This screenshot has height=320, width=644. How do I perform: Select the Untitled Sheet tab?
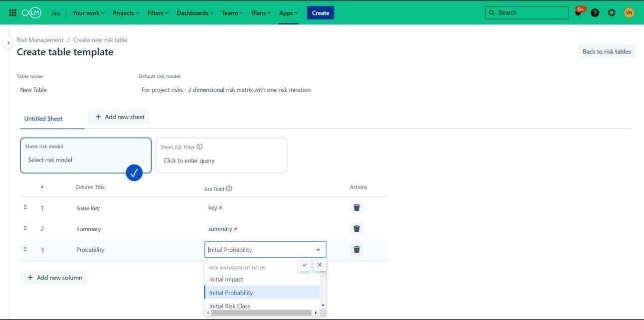tap(43, 119)
